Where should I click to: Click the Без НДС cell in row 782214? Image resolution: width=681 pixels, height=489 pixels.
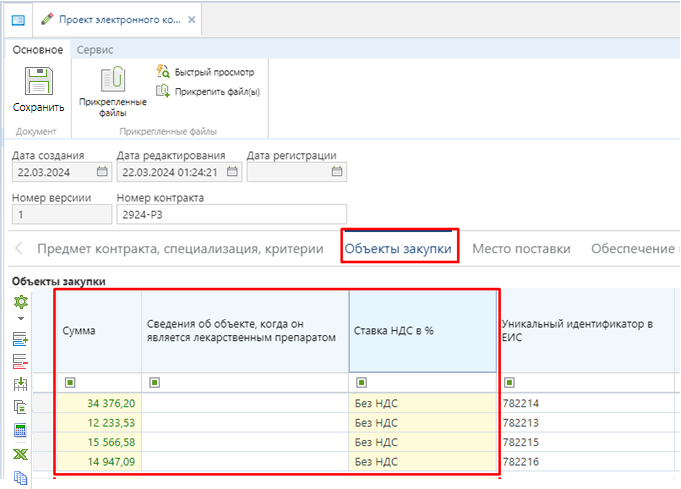pos(423,403)
